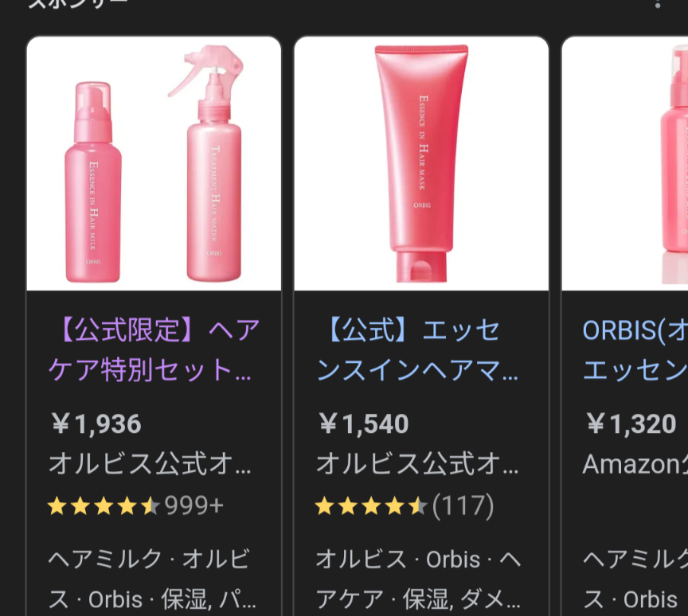Image resolution: width=688 pixels, height=616 pixels.
Task: Select the ¥1,936 price
Action: pos(96,424)
